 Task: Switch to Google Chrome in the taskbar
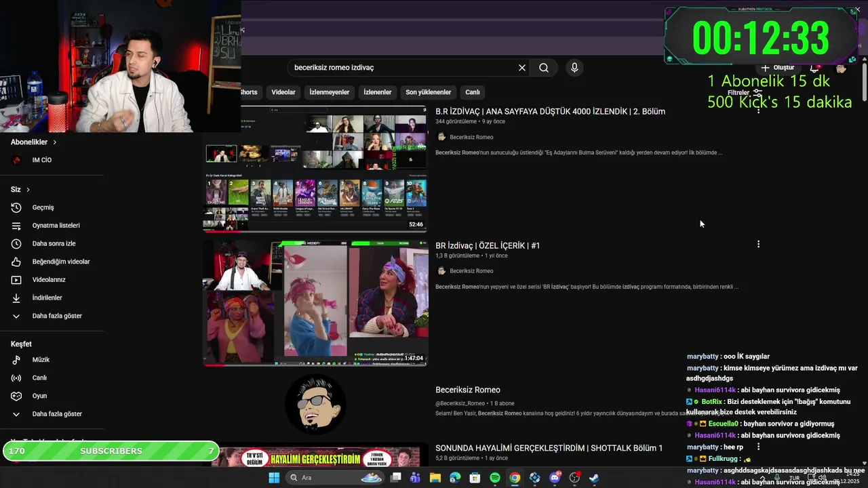click(515, 478)
